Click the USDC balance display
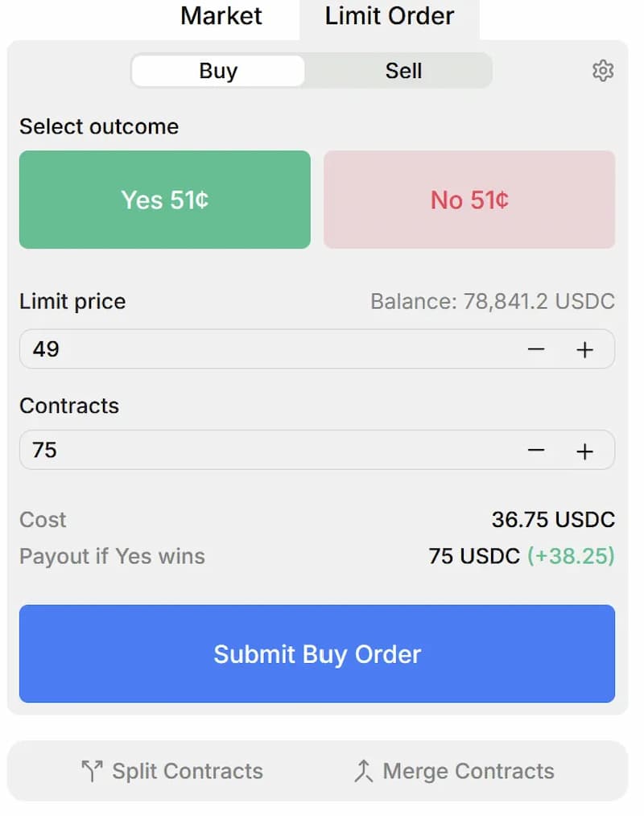This screenshot has height=816, width=644. click(x=492, y=301)
